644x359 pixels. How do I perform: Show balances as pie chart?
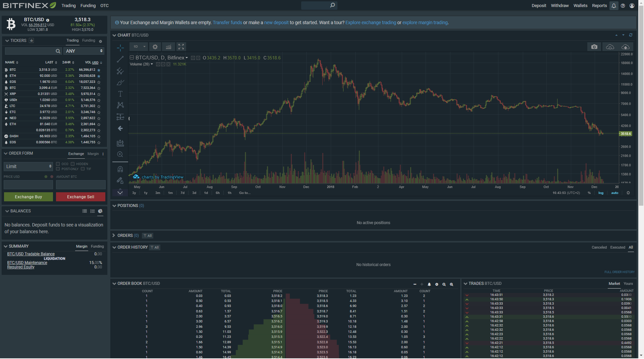coord(100,211)
